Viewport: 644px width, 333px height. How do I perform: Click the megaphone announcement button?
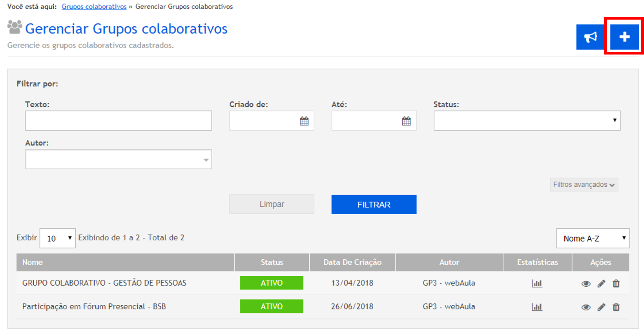click(x=590, y=37)
